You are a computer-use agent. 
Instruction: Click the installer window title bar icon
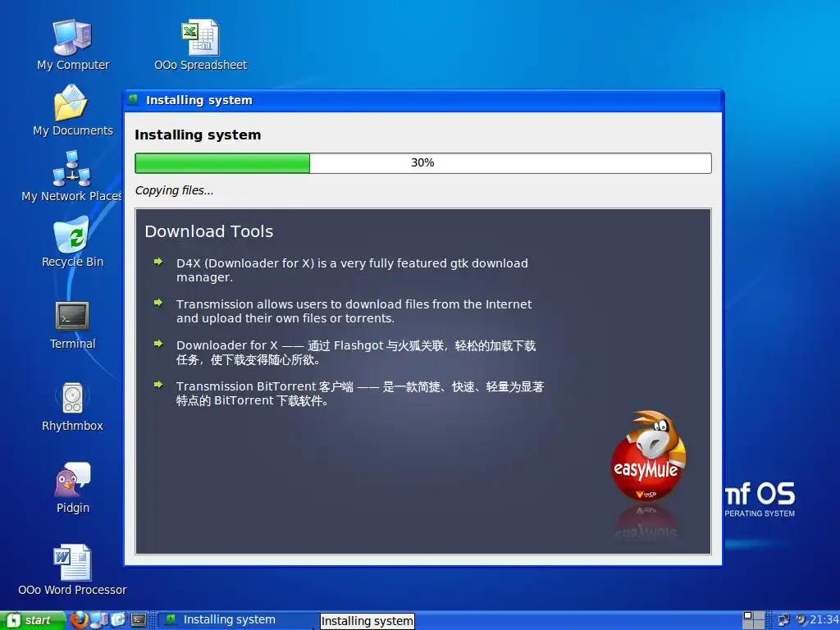click(x=133, y=99)
